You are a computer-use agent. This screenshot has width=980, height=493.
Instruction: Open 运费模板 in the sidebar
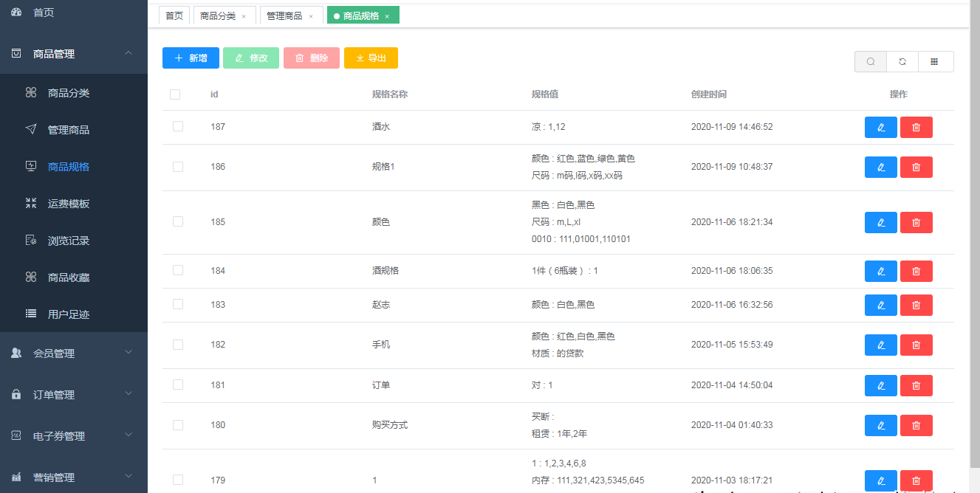69,204
